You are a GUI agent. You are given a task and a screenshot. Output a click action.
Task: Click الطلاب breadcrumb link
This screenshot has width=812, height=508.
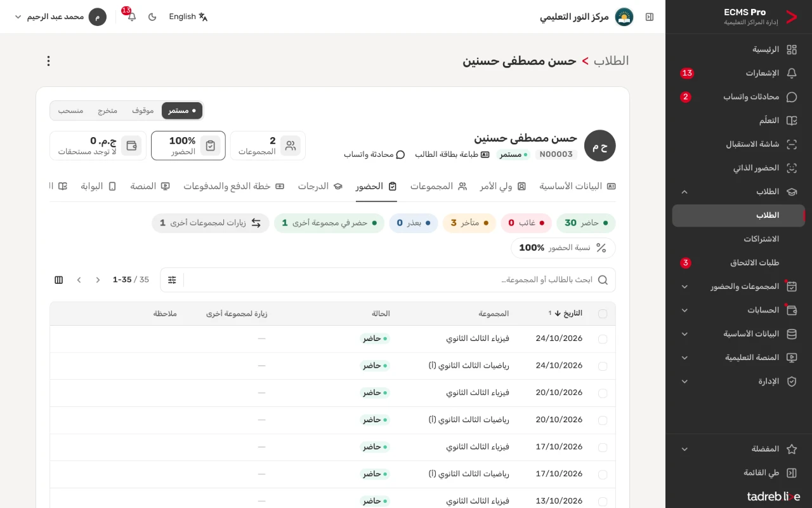click(x=612, y=61)
